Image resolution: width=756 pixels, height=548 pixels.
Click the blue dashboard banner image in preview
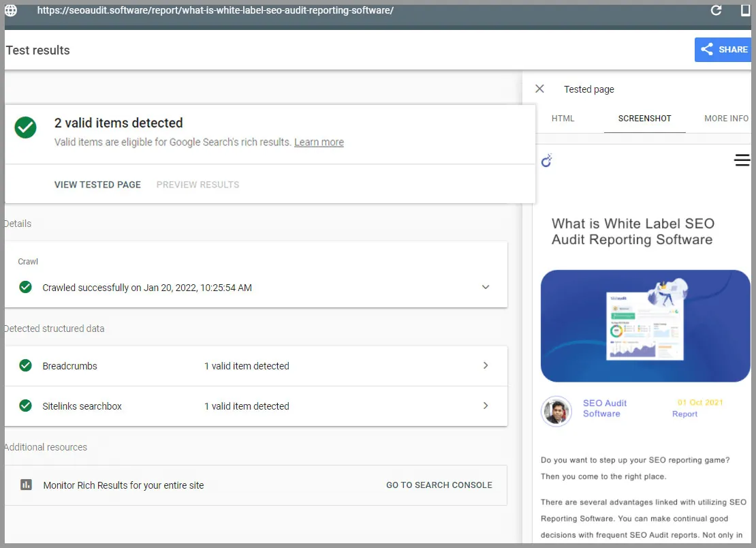click(645, 326)
